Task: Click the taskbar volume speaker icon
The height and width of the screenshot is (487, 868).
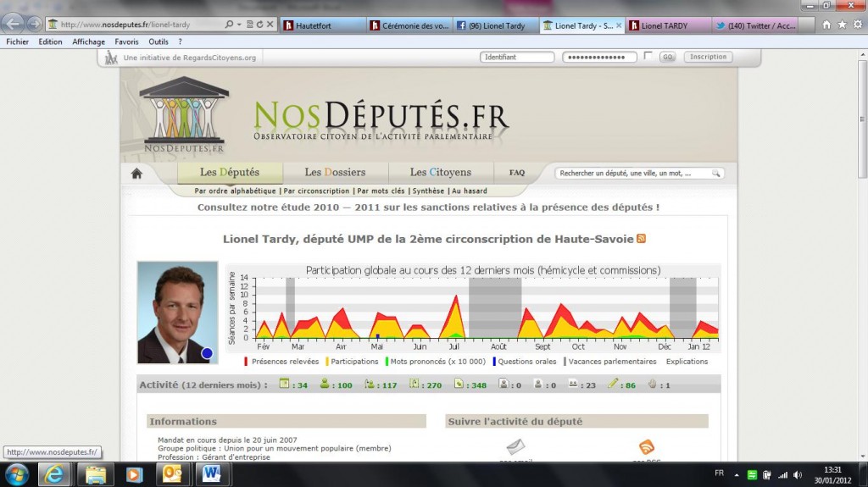Action: click(797, 475)
